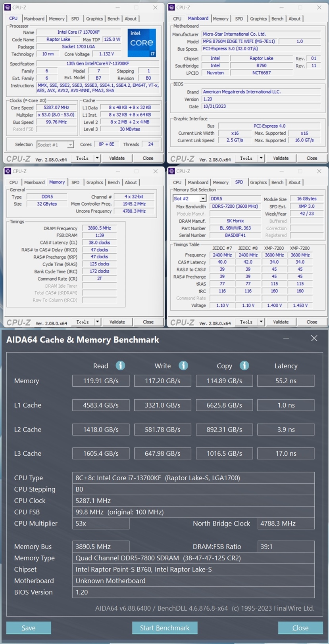This screenshot has width=329, height=644.
Task: Click the Tools button in the Memory Timings window
Action: click(83, 322)
